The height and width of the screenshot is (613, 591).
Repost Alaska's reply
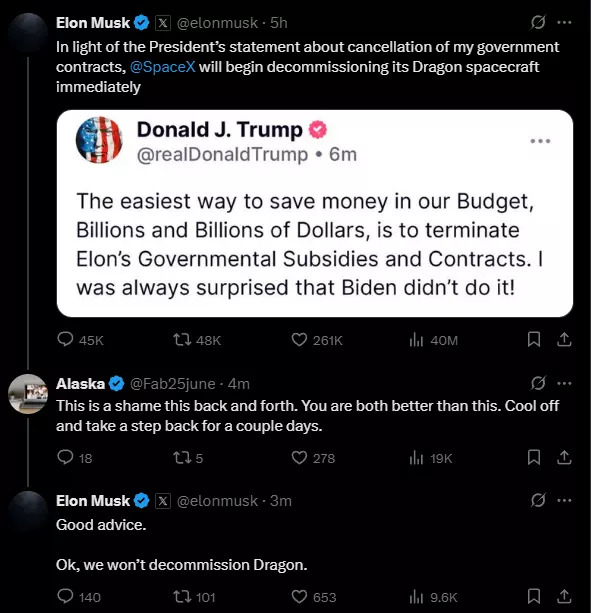(188, 458)
